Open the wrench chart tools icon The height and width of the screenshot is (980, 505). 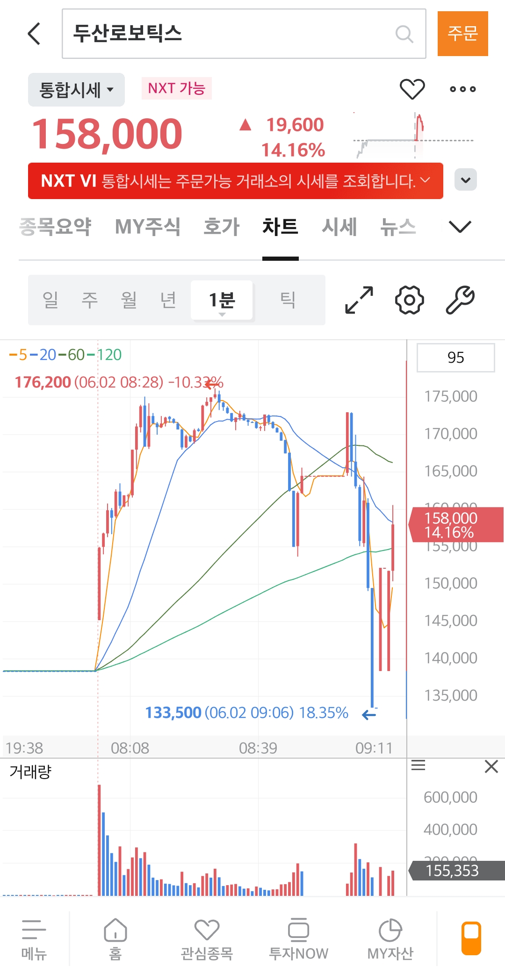point(460,300)
